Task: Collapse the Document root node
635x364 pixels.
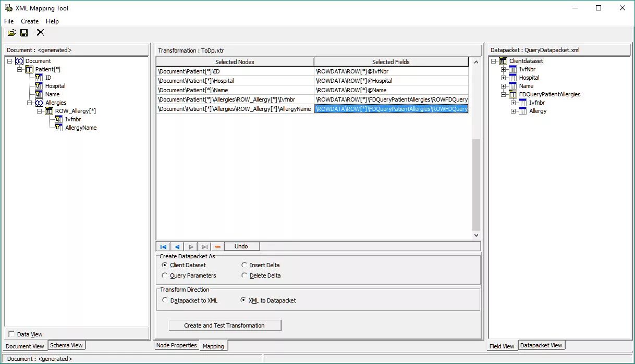Action: [10, 61]
